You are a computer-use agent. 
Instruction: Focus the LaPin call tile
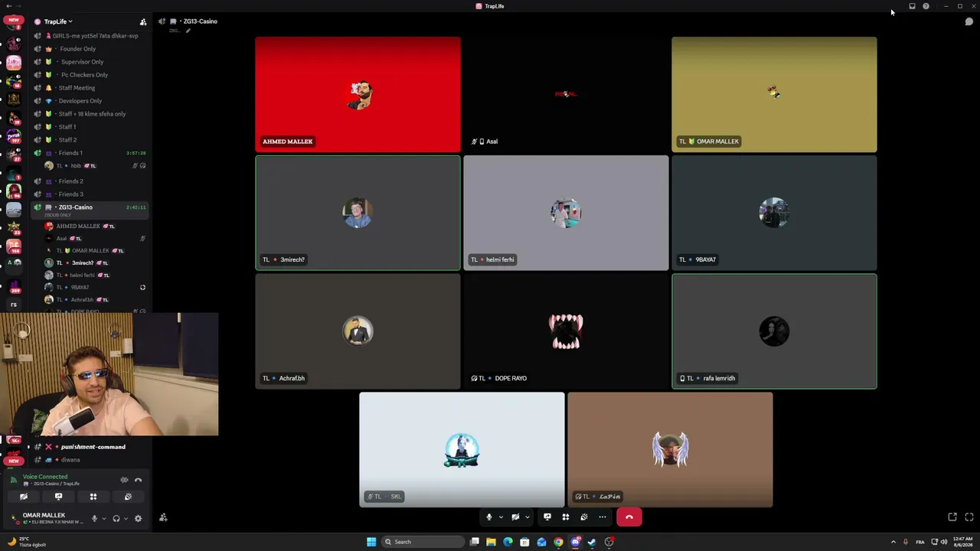pos(670,450)
